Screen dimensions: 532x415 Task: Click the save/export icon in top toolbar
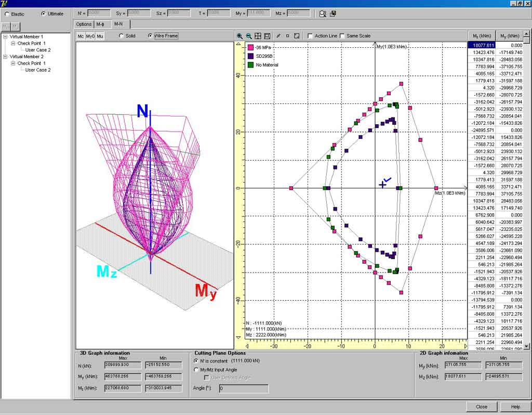tap(332, 14)
